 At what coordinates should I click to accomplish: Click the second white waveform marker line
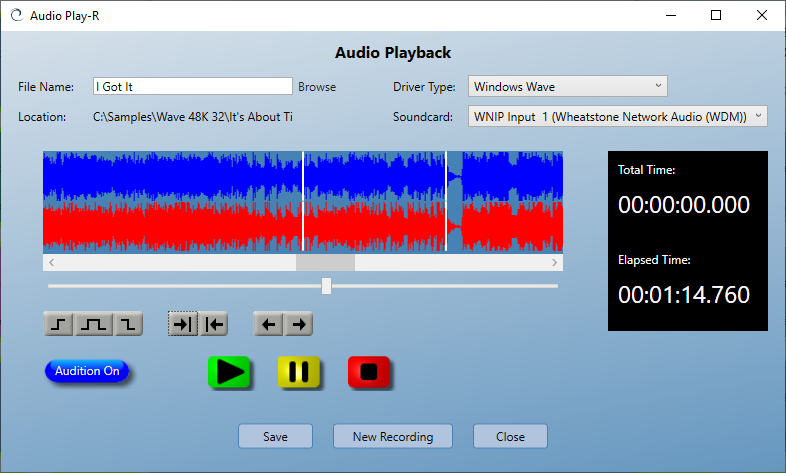(446, 201)
